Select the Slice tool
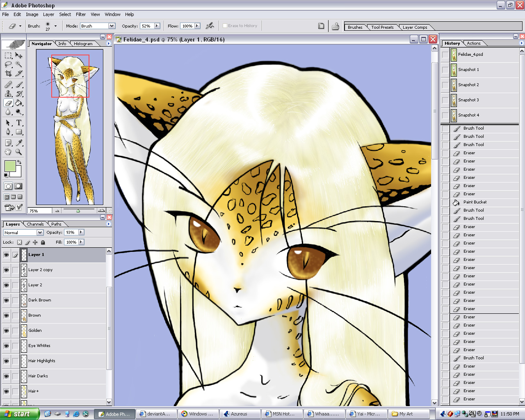 point(19,73)
